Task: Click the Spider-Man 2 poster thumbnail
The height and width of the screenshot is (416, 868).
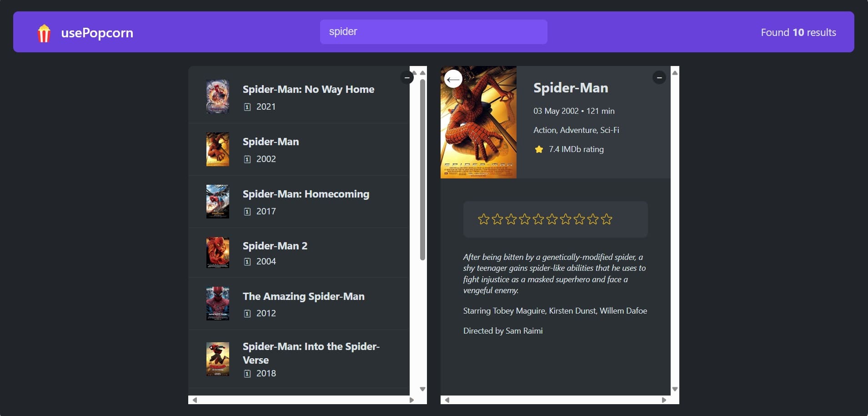Action: (218, 253)
